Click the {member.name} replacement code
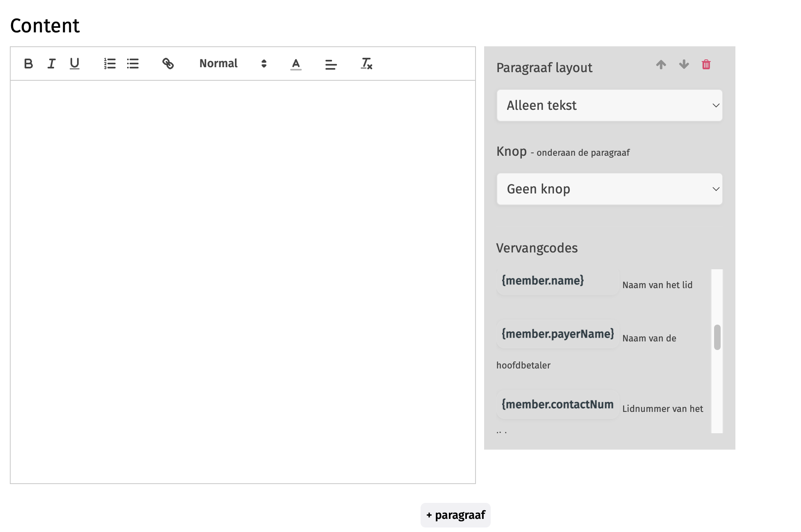801x532 pixels. (543, 281)
